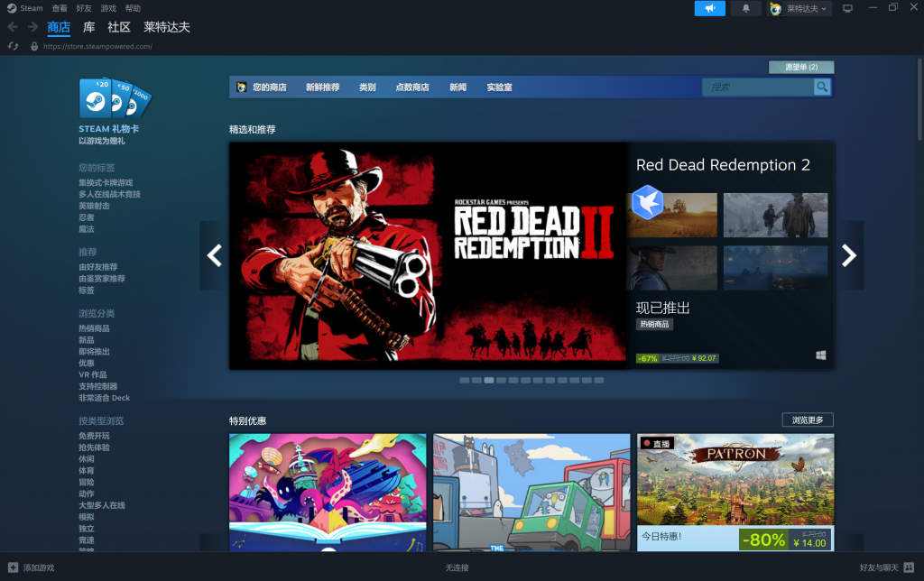Viewport: 924px width, 581px height.
Task: Expand the 类别 categories menu
Action: [x=368, y=88]
